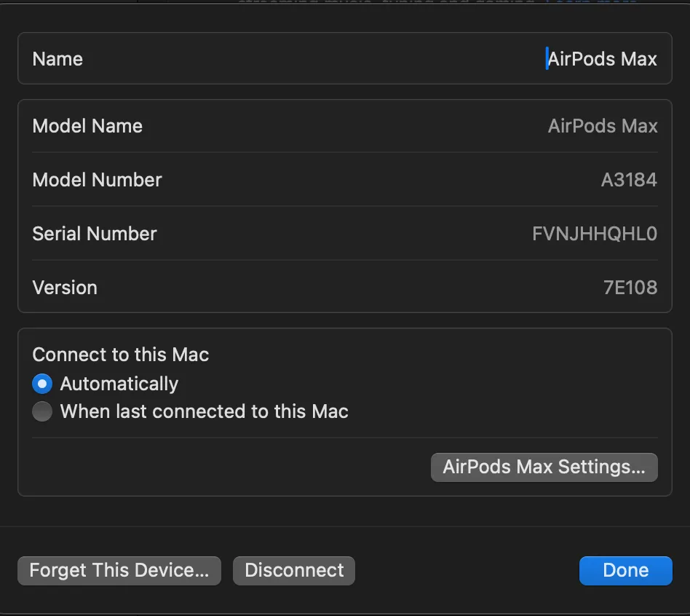The height and width of the screenshot is (616, 690).
Task: Click the Serial Number label
Action: point(95,234)
